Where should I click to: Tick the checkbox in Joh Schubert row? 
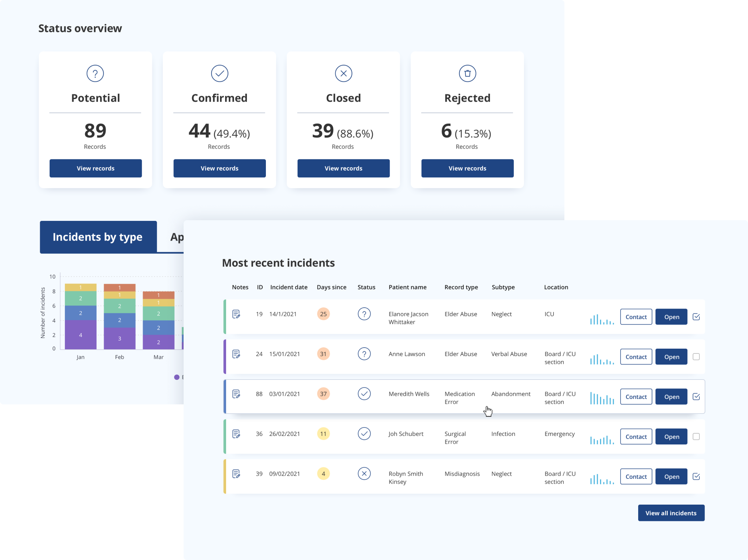696,437
